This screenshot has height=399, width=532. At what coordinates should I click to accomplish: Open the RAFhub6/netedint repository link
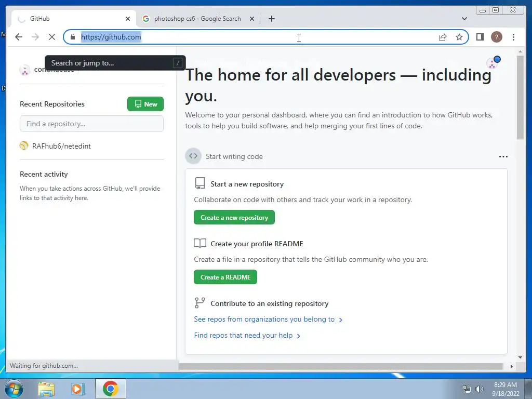point(61,146)
